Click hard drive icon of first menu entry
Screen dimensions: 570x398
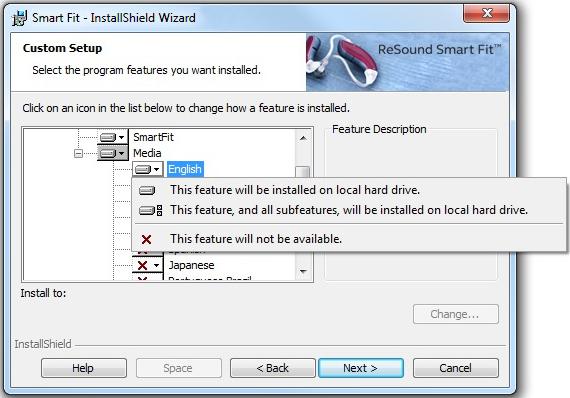(147, 190)
